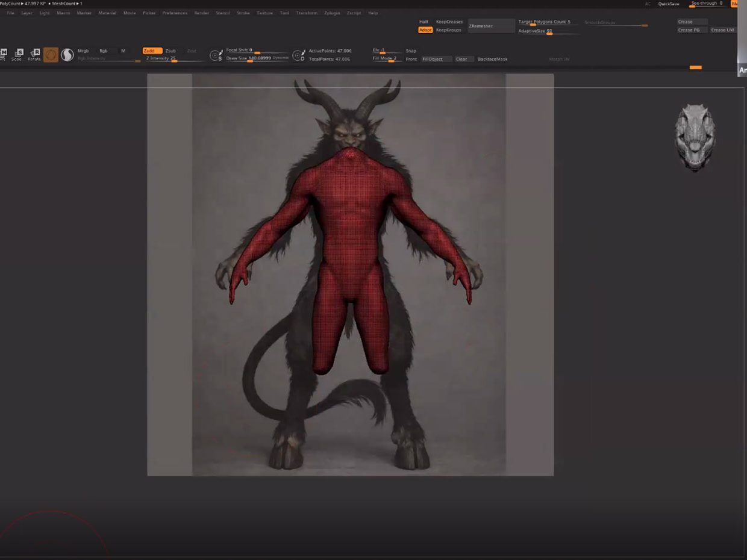Click the highlighted orange sphere brush icon
This screenshot has height=560, width=747.
[51, 55]
